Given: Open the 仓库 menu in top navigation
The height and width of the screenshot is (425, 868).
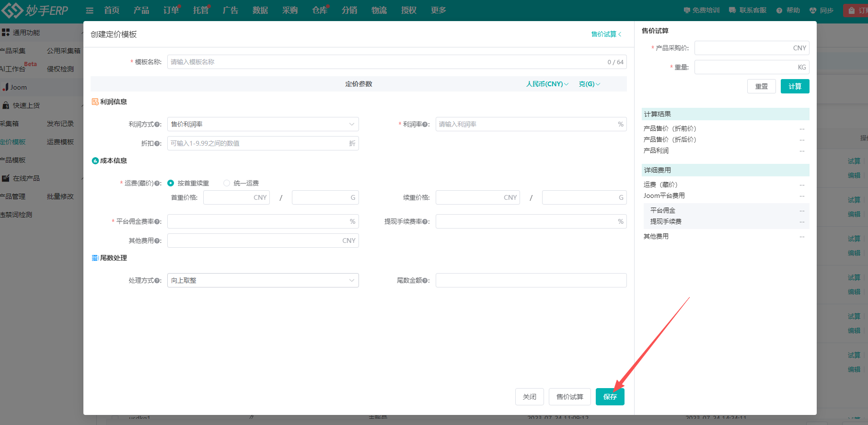Looking at the screenshot, I should tap(319, 10).
